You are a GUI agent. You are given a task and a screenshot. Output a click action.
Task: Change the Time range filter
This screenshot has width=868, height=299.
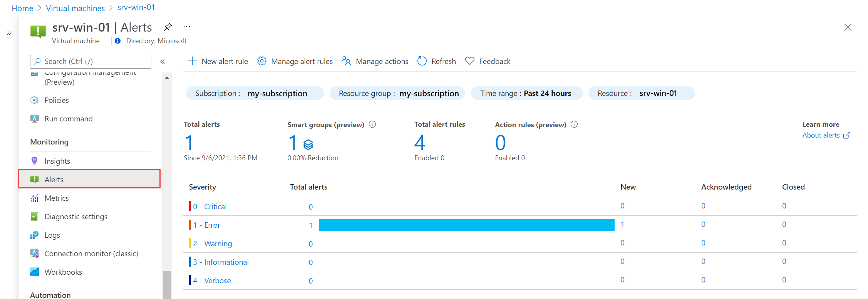coord(526,93)
